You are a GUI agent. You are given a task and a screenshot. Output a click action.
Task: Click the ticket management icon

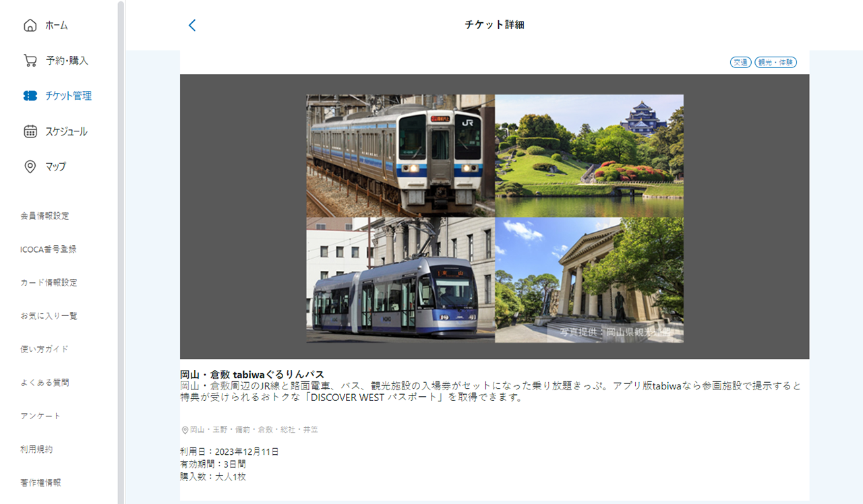point(30,96)
